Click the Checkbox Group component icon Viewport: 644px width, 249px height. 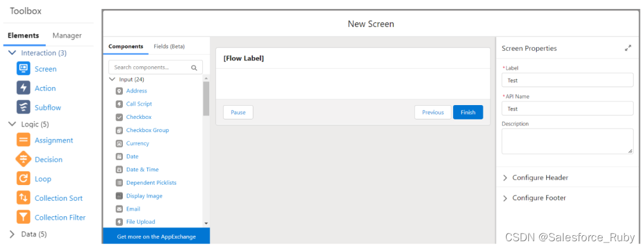pos(119,130)
